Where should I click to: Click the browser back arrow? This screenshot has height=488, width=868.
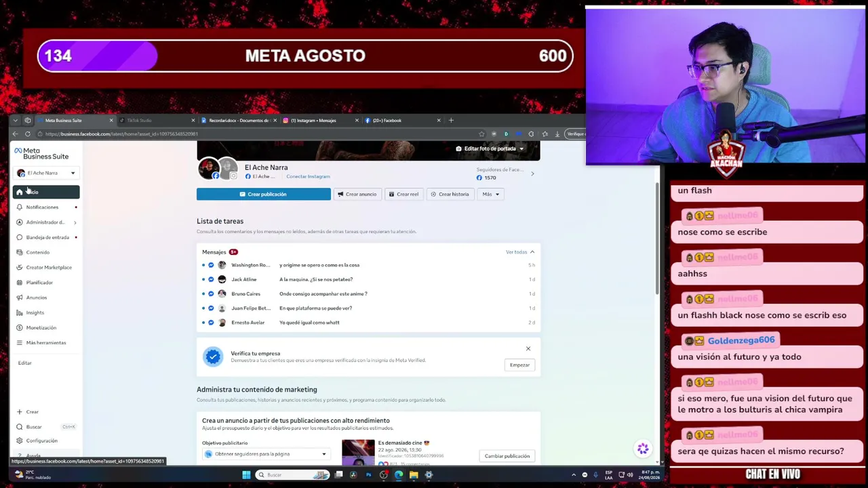pyautogui.click(x=16, y=134)
